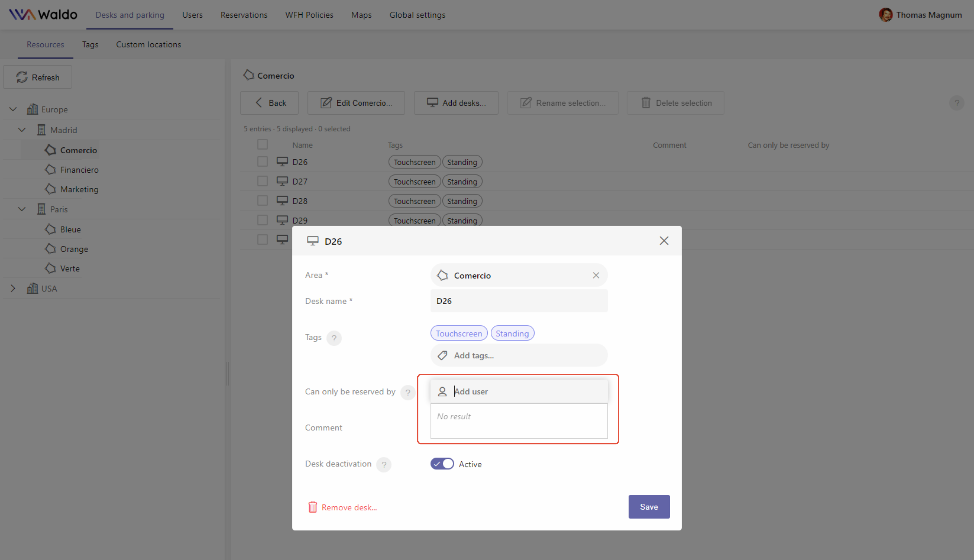The image size is (974, 560).
Task: Switch to the Tags tab
Action: click(x=90, y=44)
